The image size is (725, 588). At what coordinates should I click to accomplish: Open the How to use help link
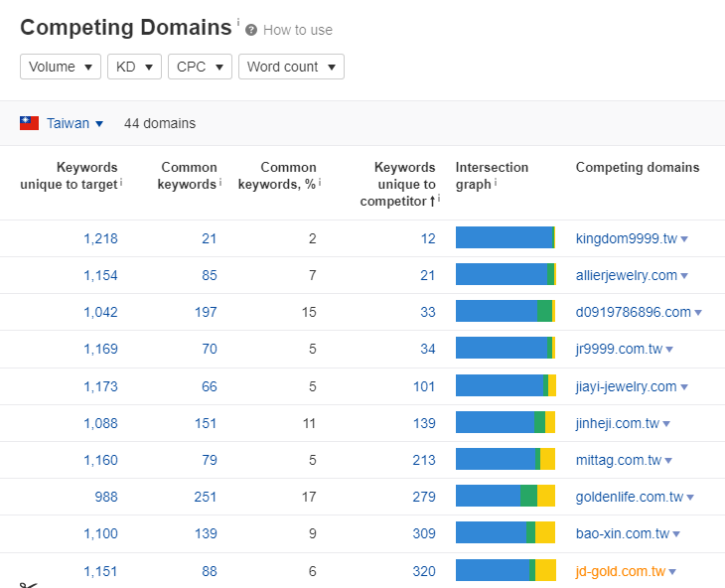(x=297, y=30)
